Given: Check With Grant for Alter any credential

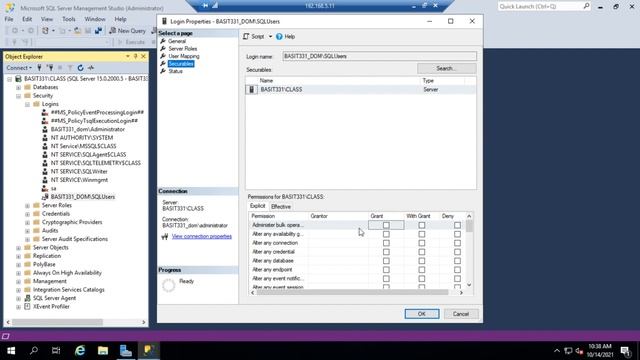Looking at the screenshot, I should coord(422,252).
